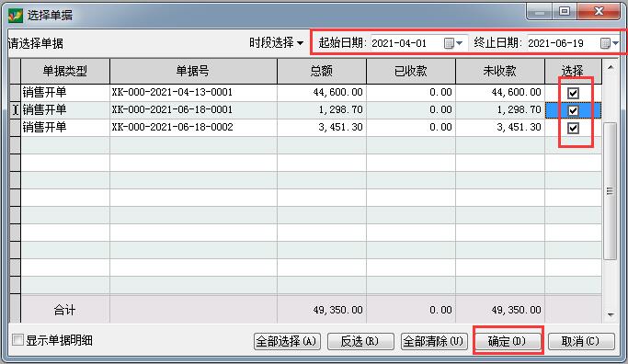The image size is (628, 364).
Task: Click the scroll down arrow of the table
Action: click(610, 315)
